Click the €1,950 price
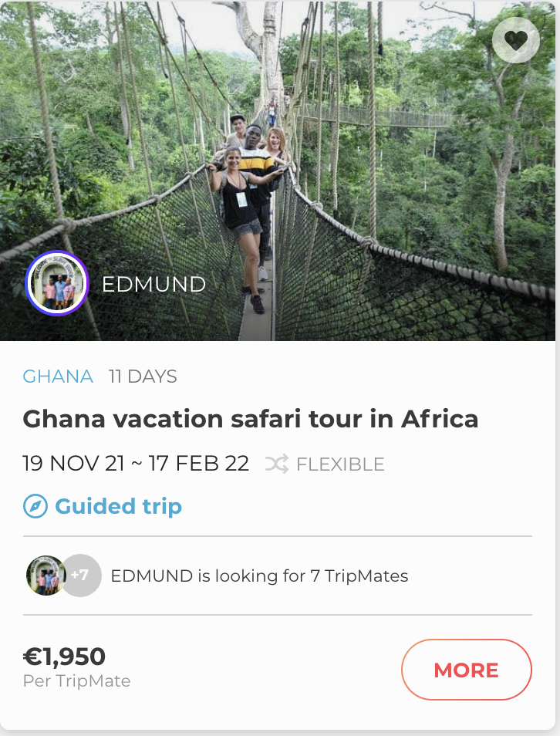 [x=64, y=657]
